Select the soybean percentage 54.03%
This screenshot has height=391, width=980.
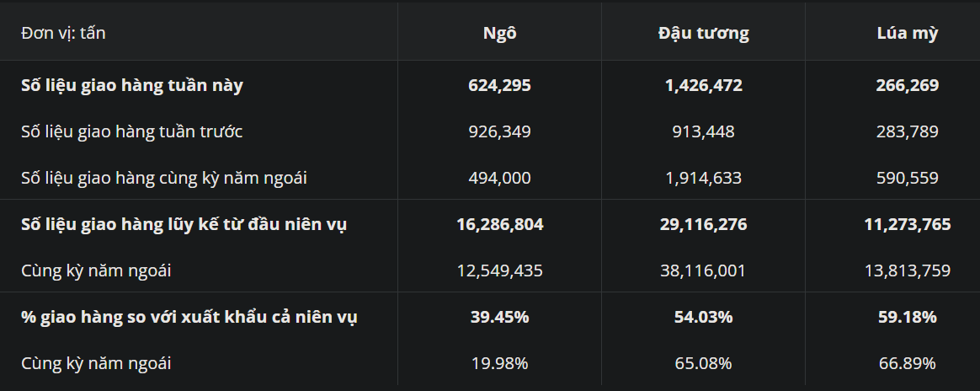pos(703,317)
